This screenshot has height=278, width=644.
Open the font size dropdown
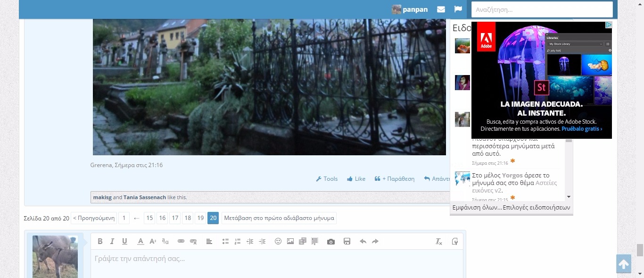pos(153,241)
